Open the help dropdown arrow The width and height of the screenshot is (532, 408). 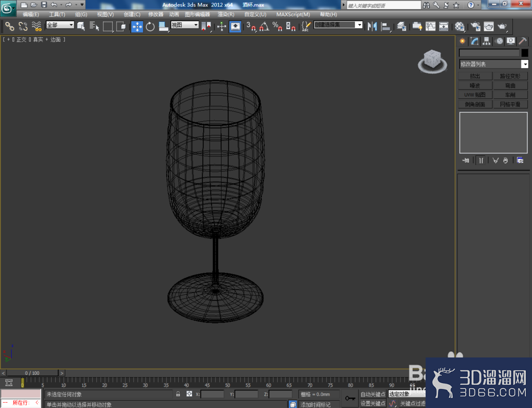[479, 5]
